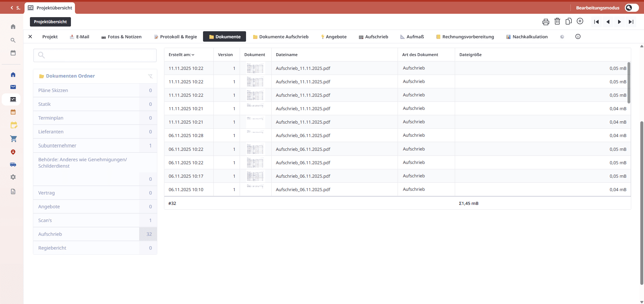The image size is (644, 304).
Task: Open sidebar settings gear
Action: (13, 177)
